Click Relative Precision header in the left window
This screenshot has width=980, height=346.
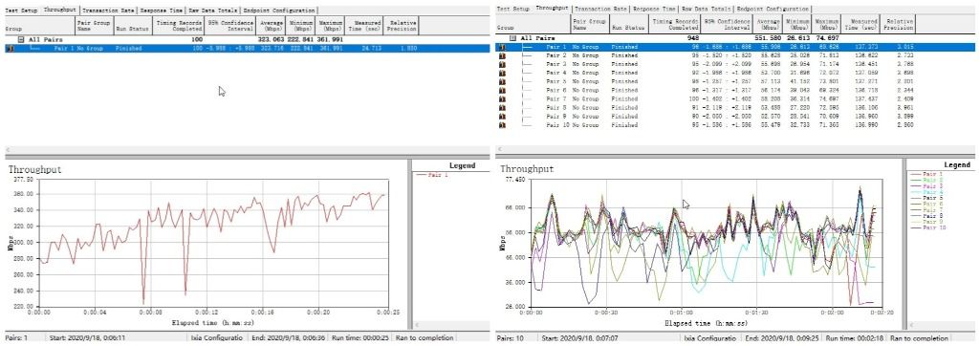point(400,26)
